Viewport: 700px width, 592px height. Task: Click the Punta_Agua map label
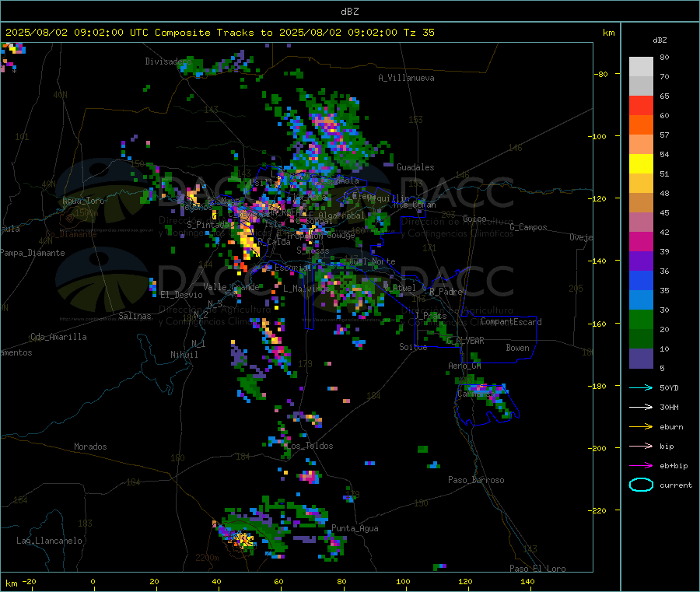(x=355, y=528)
